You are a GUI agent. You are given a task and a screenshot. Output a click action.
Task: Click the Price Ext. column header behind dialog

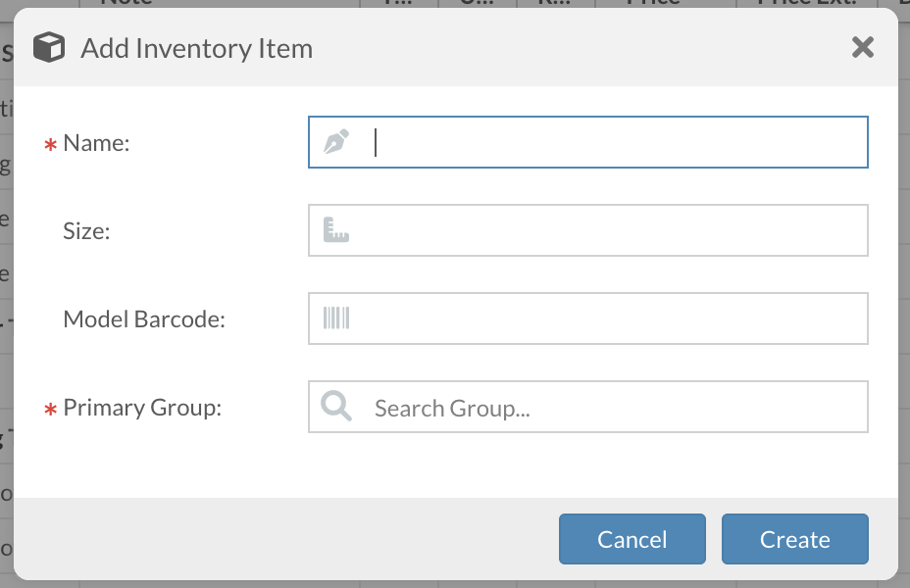pos(804,3)
